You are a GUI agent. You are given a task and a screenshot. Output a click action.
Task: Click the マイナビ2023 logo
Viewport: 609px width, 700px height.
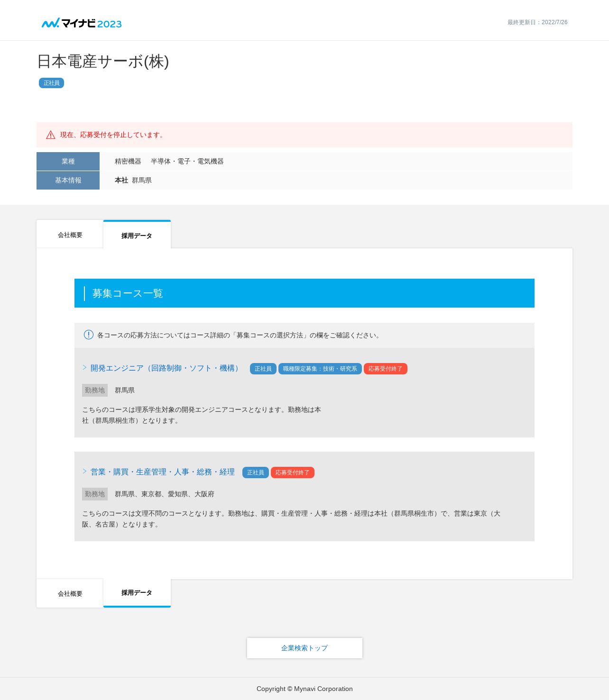tap(82, 23)
